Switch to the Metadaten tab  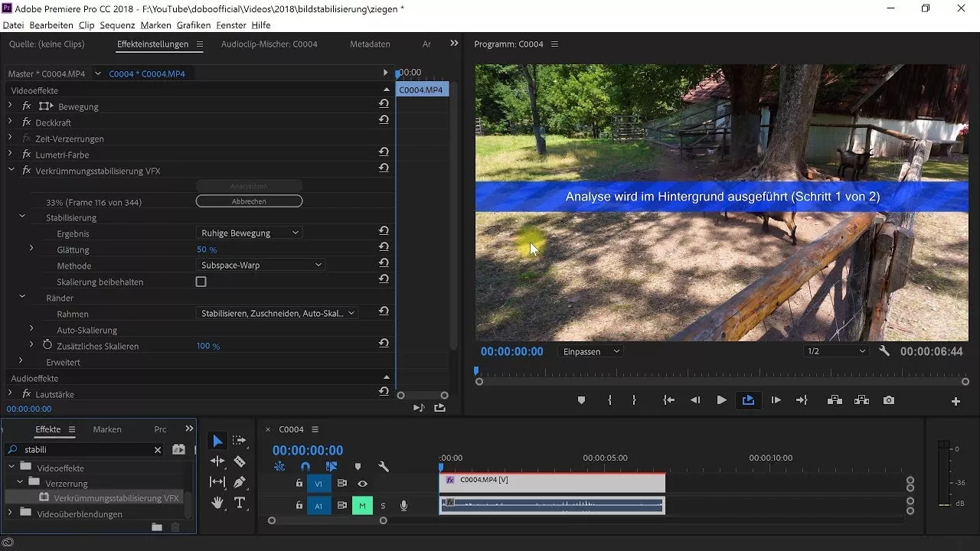point(370,44)
